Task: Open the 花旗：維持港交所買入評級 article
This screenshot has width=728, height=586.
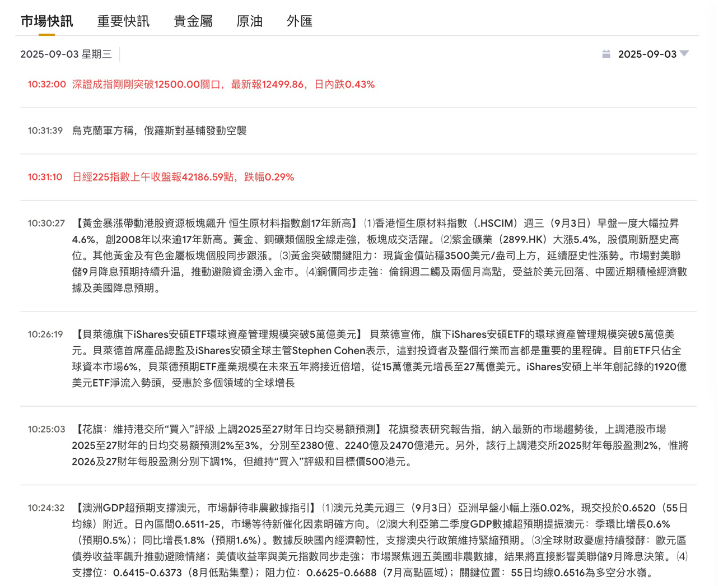Action: coord(380,445)
